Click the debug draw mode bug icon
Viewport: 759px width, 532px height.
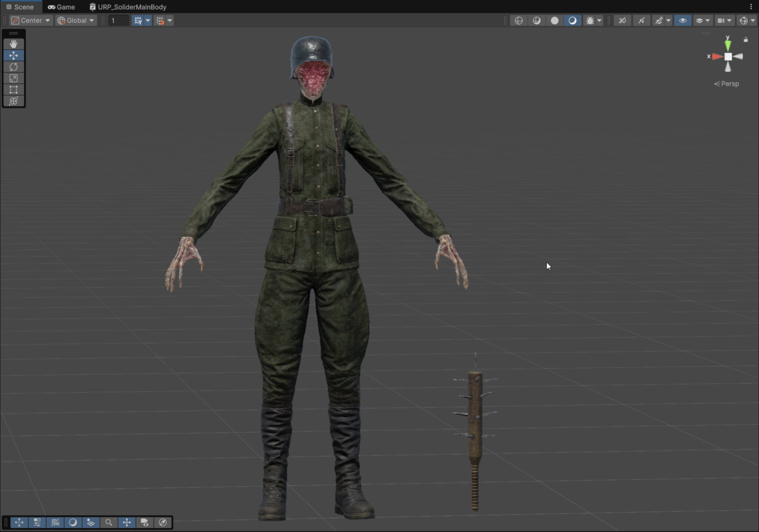click(589, 21)
